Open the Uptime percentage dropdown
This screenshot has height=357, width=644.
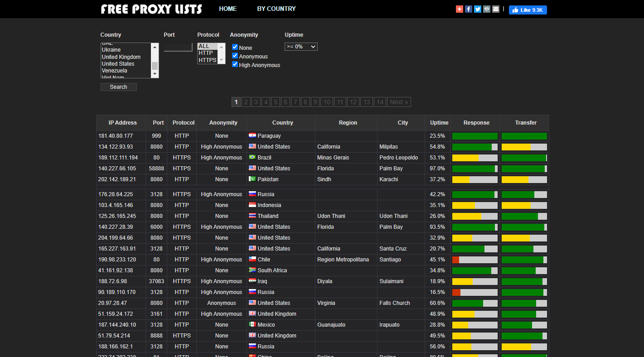300,46
